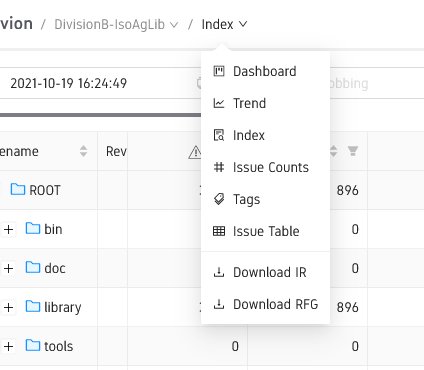
Task: Click the timestamp 2021-10-19 16:24:49
Action: [69, 83]
